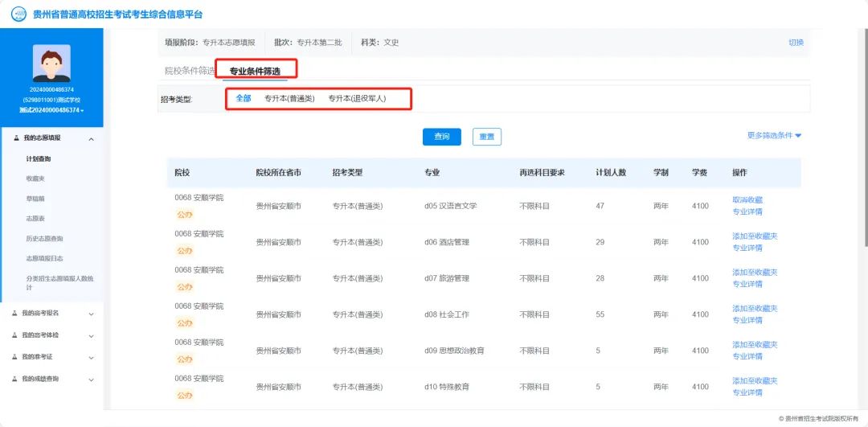Click 取消收藏 for d05 汉语言文学
Viewport: 868px width, 427px height.
coord(747,199)
